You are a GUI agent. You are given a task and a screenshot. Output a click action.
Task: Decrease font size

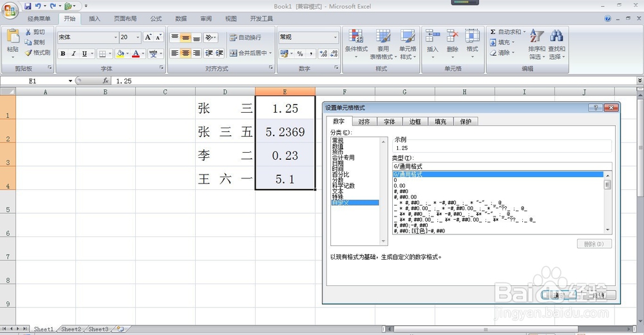point(158,37)
